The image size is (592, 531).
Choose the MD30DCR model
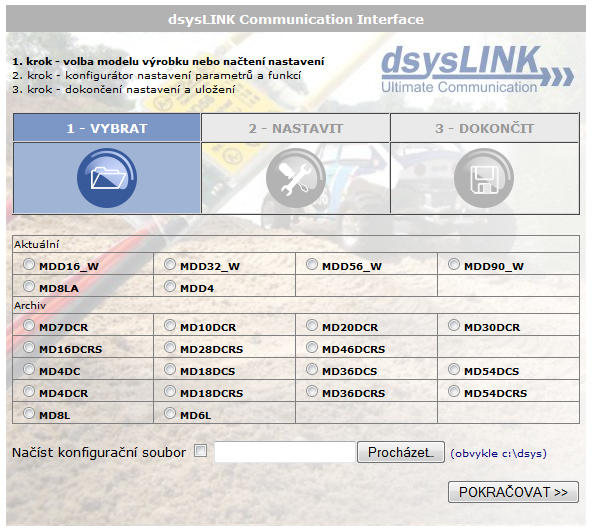pyautogui.click(x=453, y=325)
